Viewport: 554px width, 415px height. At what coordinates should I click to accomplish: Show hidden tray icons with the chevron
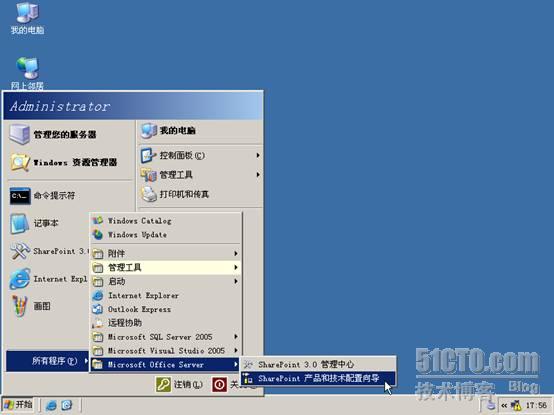click(x=504, y=405)
